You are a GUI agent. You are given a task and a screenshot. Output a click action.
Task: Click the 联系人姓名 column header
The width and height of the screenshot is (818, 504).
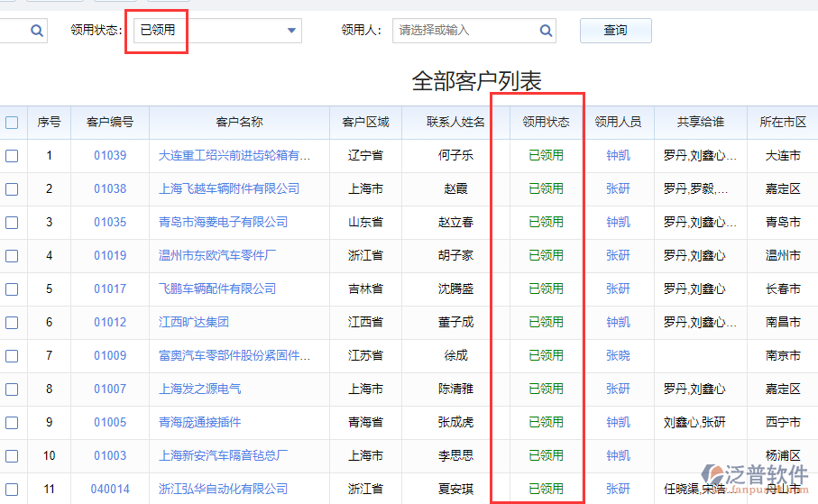(x=456, y=122)
